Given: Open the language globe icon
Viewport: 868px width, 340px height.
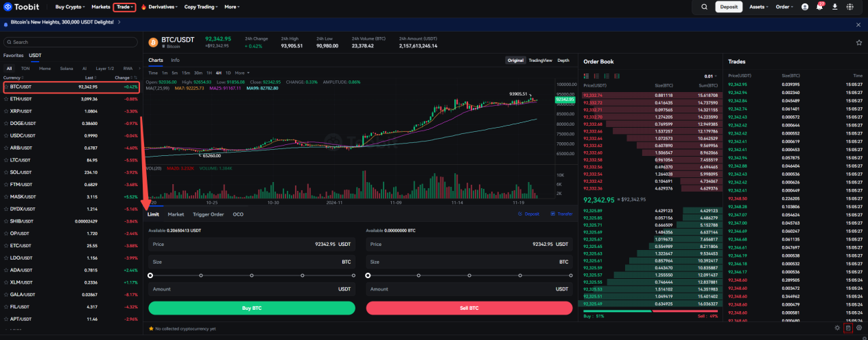Looking at the screenshot, I should click(849, 7).
